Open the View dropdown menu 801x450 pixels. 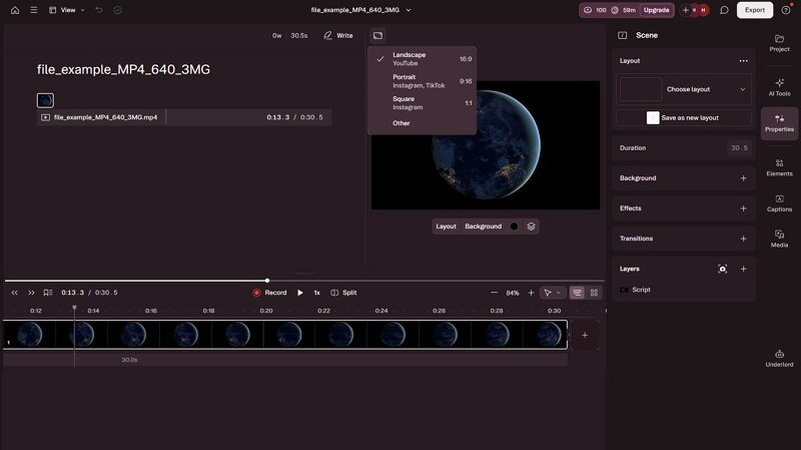coord(67,10)
